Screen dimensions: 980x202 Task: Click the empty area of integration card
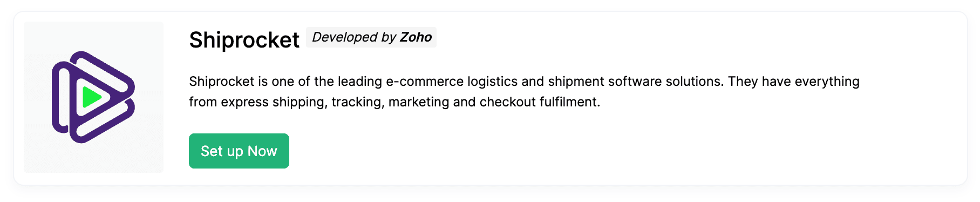point(702,146)
